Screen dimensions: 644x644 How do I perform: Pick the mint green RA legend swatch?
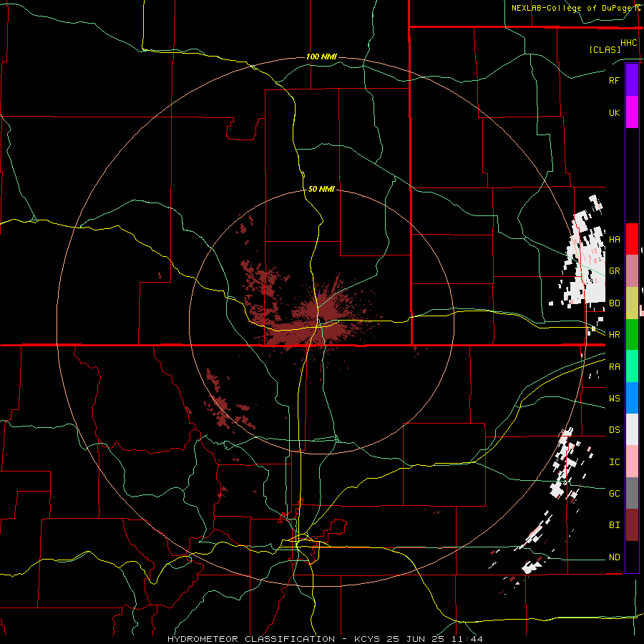pyautogui.click(x=632, y=366)
